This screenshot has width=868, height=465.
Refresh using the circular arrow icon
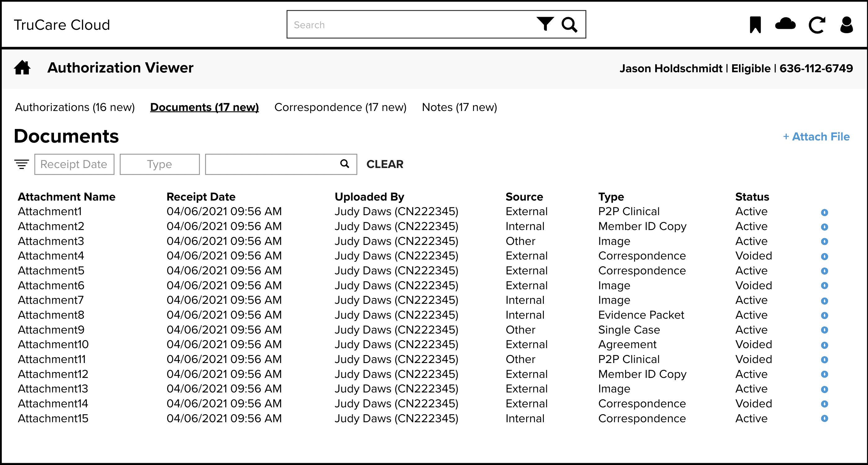pos(817,25)
